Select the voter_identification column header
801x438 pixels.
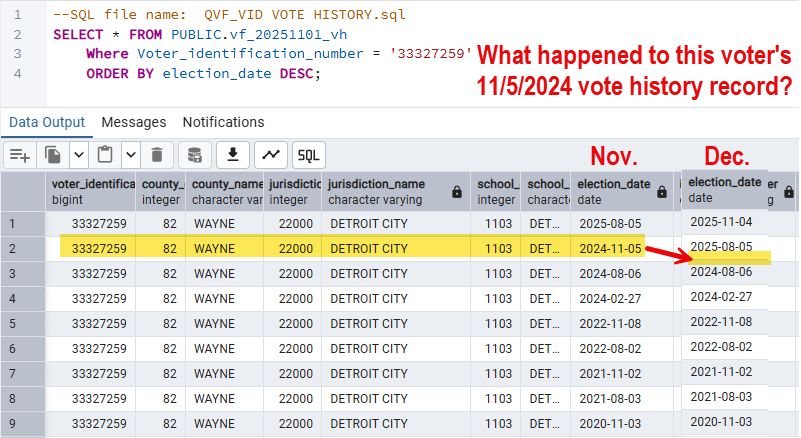point(91,192)
